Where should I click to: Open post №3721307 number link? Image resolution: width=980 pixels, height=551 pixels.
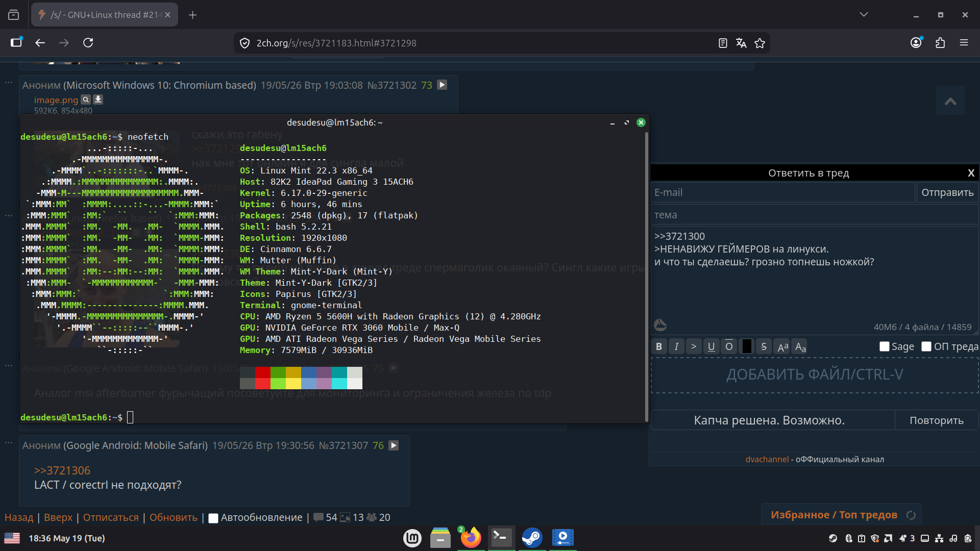point(344,445)
